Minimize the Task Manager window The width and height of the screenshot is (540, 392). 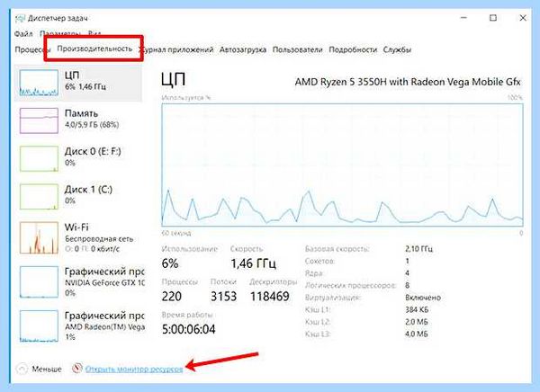pyautogui.click(x=463, y=18)
